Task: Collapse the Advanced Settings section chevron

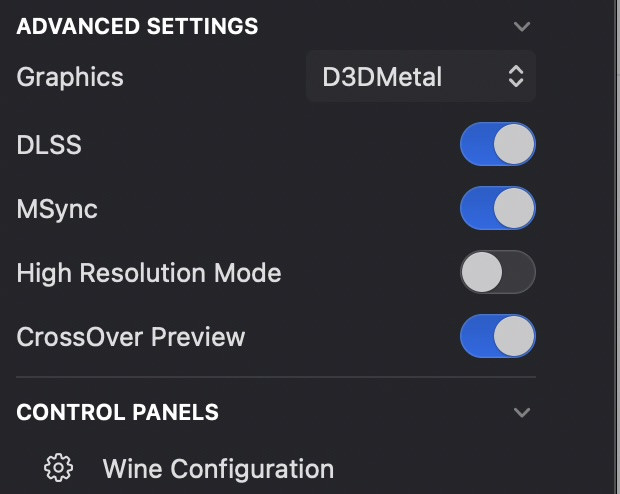Action: click(520, 27)
